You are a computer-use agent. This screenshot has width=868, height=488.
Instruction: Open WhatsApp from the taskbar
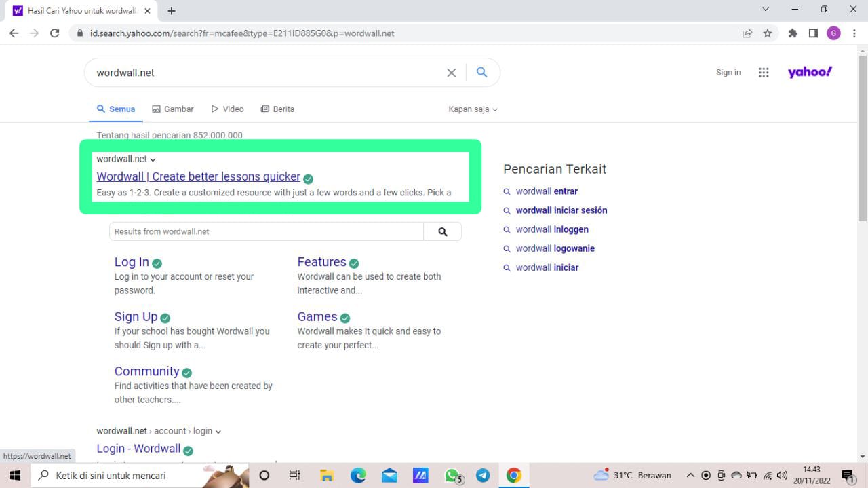coord(452,475)
